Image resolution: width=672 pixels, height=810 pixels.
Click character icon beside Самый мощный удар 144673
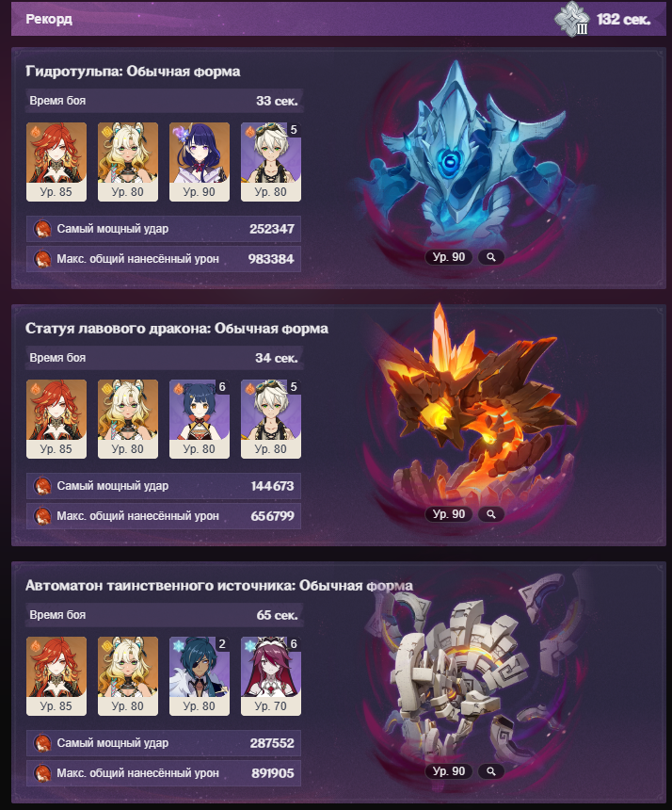[42, 486]
